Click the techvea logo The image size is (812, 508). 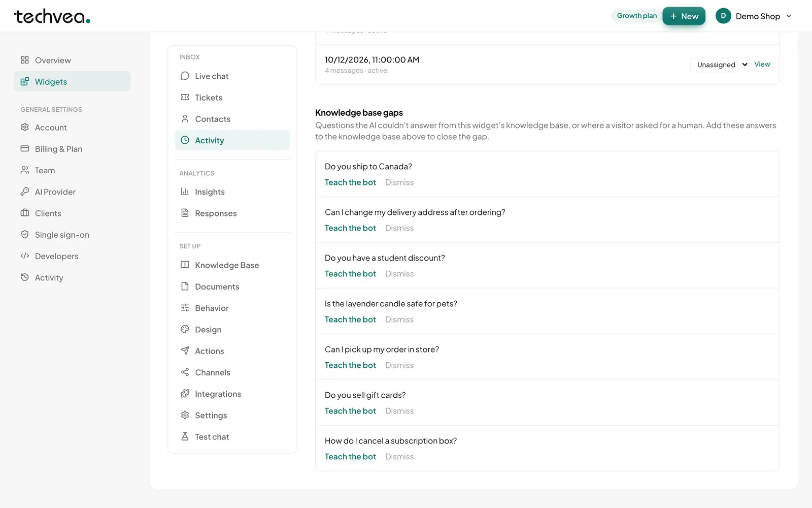tap(52, 16)
